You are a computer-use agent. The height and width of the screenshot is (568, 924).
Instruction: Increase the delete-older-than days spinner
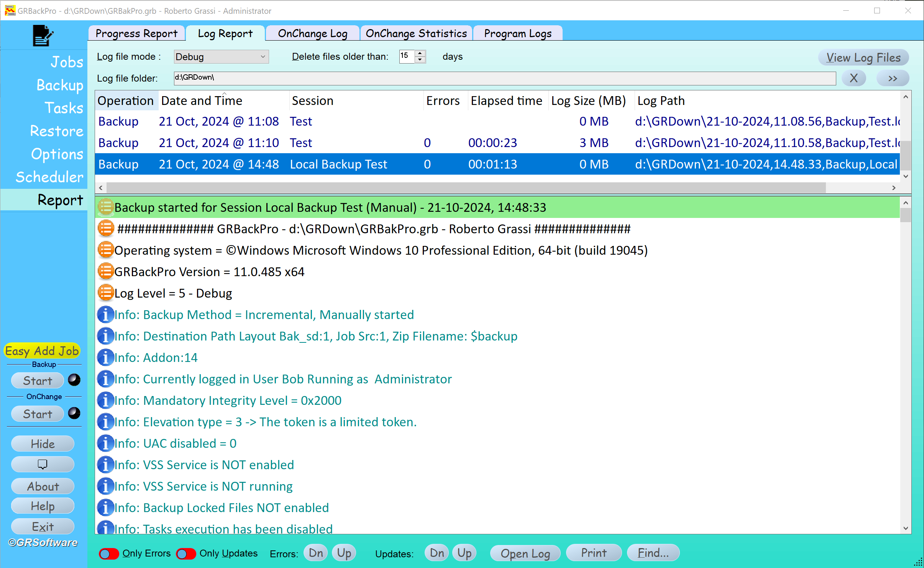(x=420, y=53)
